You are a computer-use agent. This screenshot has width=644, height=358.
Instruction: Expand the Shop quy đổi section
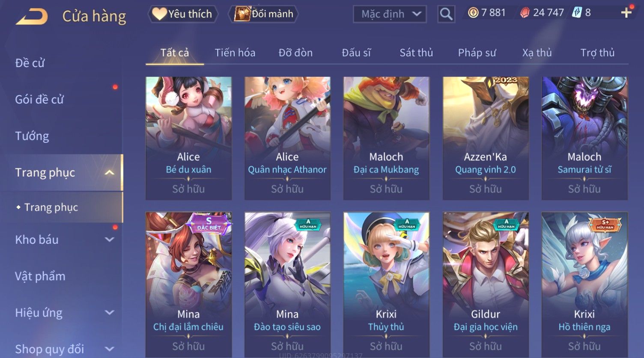tap(110, 349)
